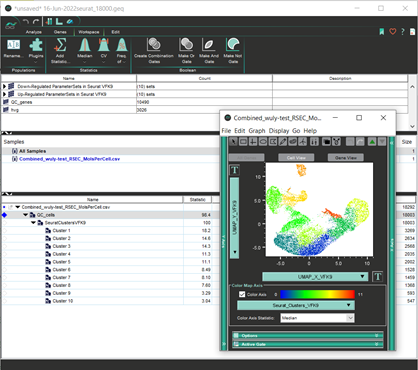Viewport: 418px width, 370px height.
Task: Select the rectangle gate tool
Action: (243, 142)
